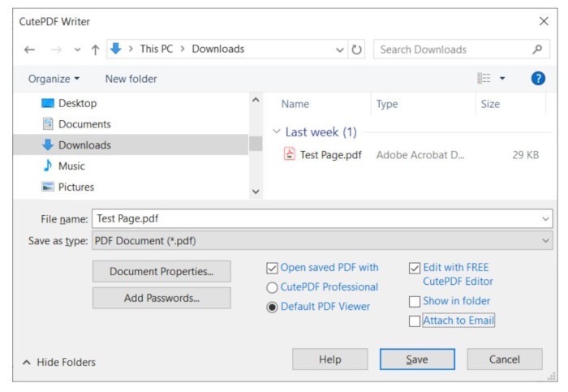Expand the address bar history dropdown
The width and height of the screenshot is (568, 392).
tap(340, 50)
